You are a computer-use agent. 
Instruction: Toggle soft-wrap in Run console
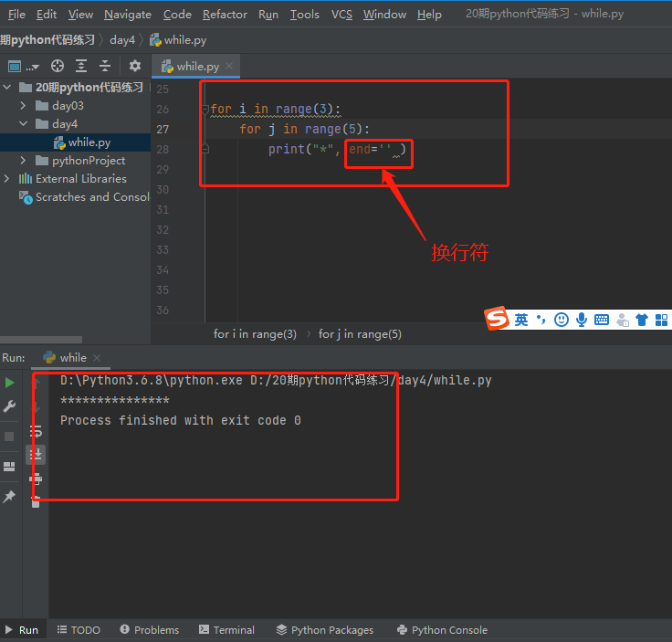36,430
